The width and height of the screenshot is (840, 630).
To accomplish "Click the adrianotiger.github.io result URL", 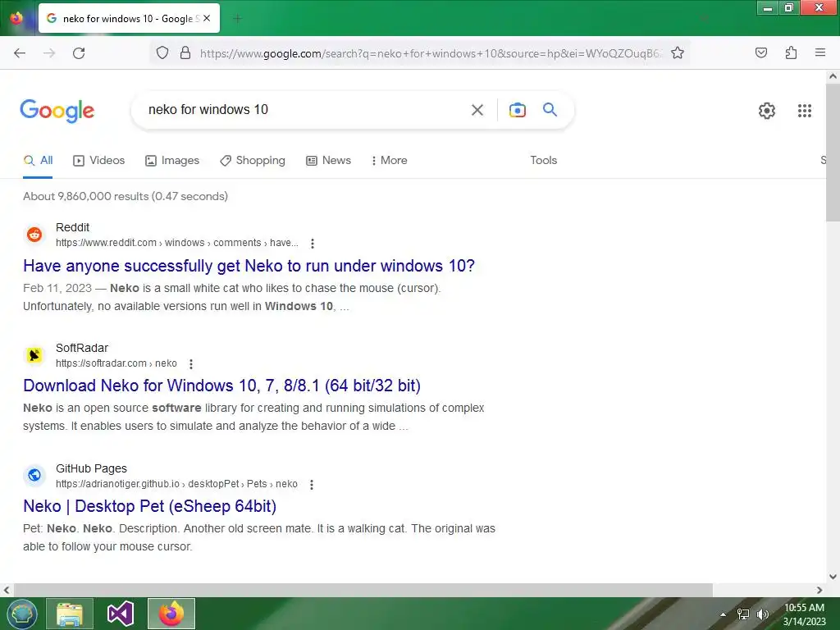I will tap(177, 484).
